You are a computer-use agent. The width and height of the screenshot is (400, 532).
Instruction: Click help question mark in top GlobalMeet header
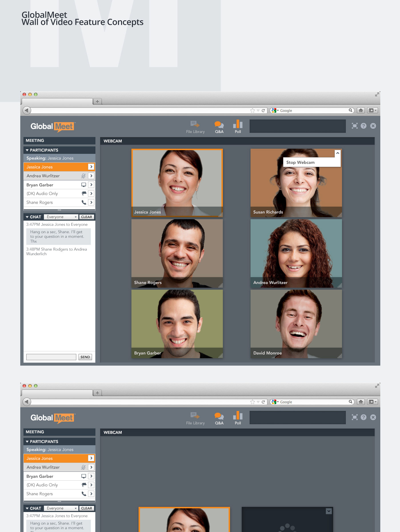[x=363, y=126]
